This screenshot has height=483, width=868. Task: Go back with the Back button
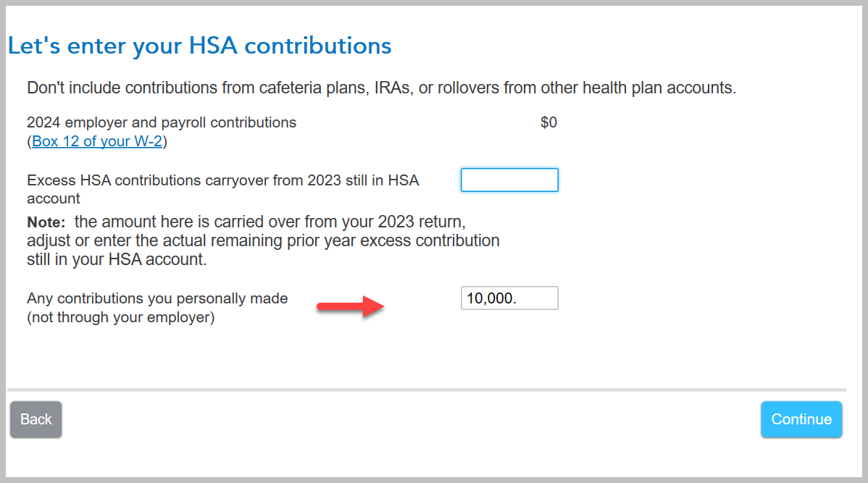[36, 419]
